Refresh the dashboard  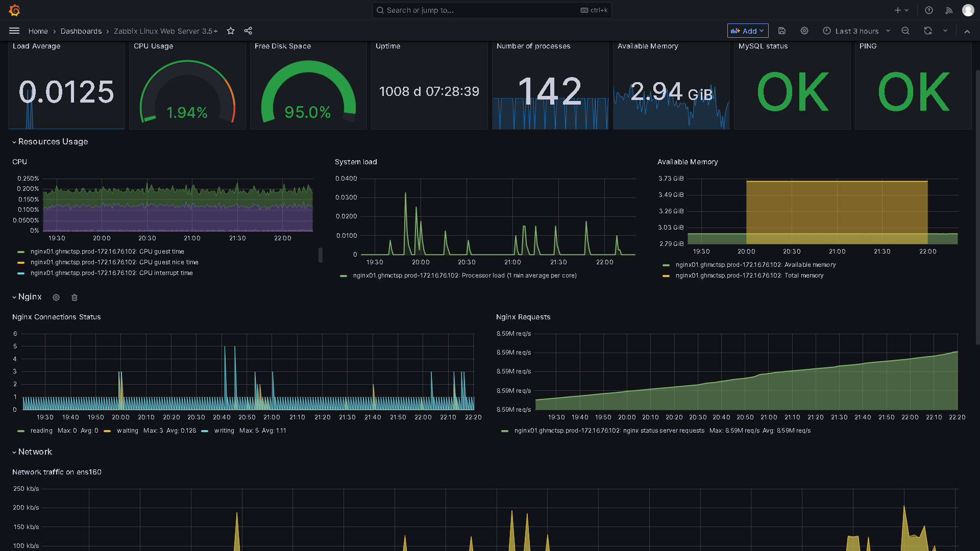click(x=928, y=31)
